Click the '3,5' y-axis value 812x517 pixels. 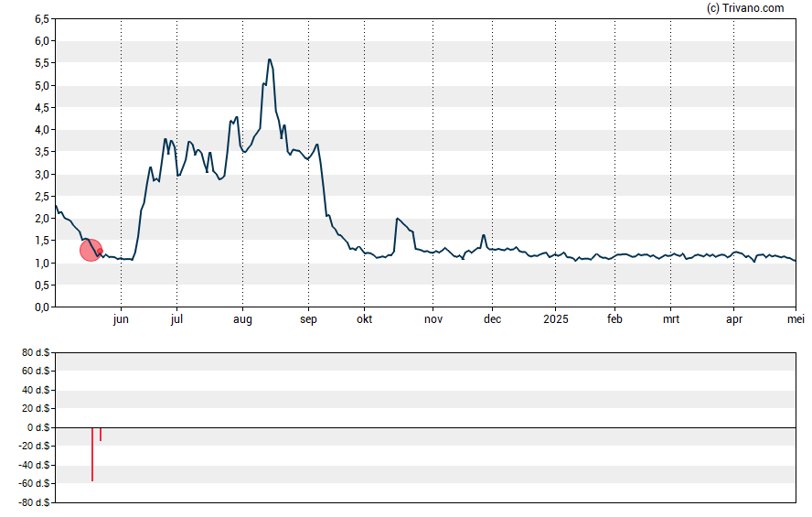42,152
